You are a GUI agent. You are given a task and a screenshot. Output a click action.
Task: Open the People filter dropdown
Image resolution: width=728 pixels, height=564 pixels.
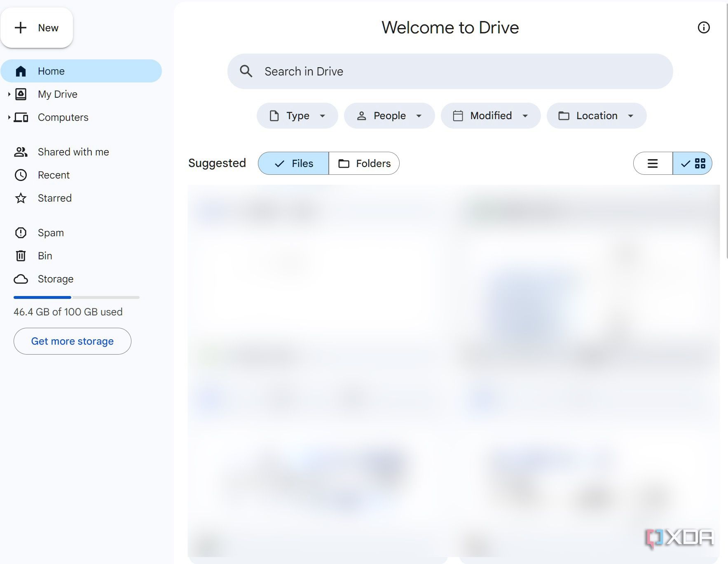(x=389, y=116)
